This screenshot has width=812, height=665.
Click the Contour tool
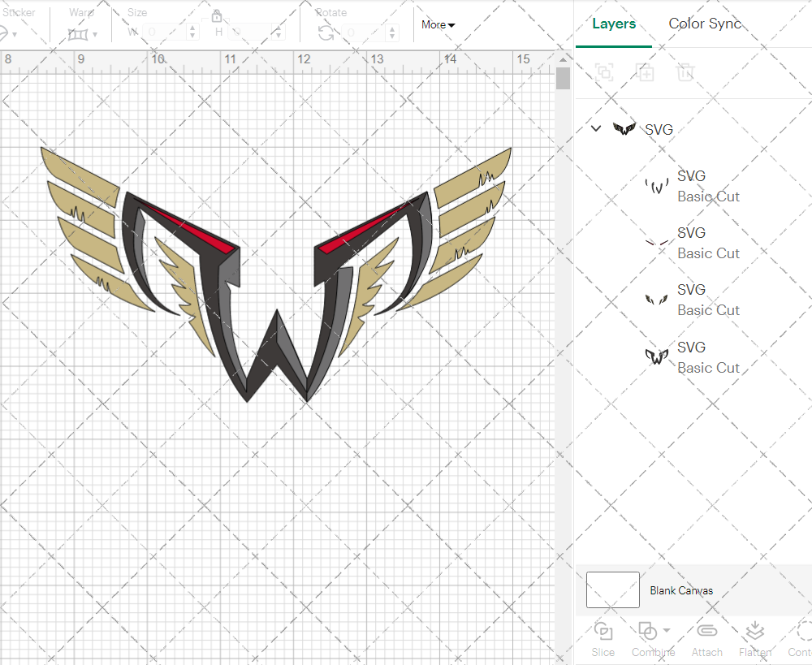click(800, 639)
